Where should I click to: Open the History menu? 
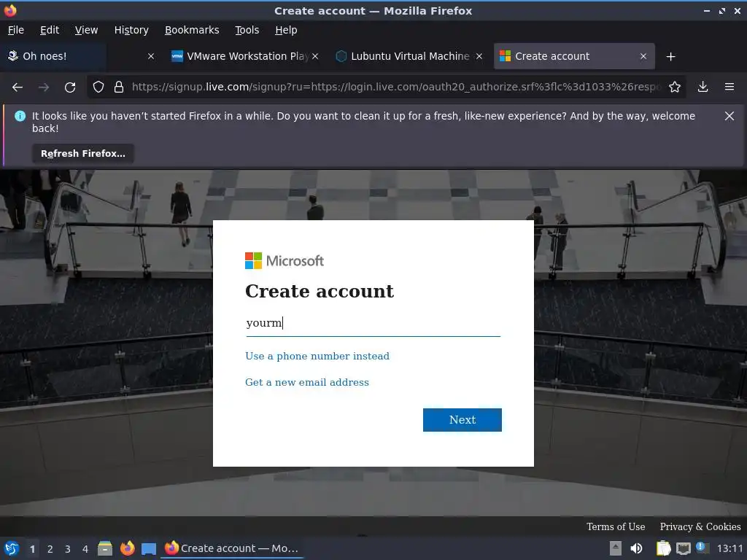coord(131,30)
